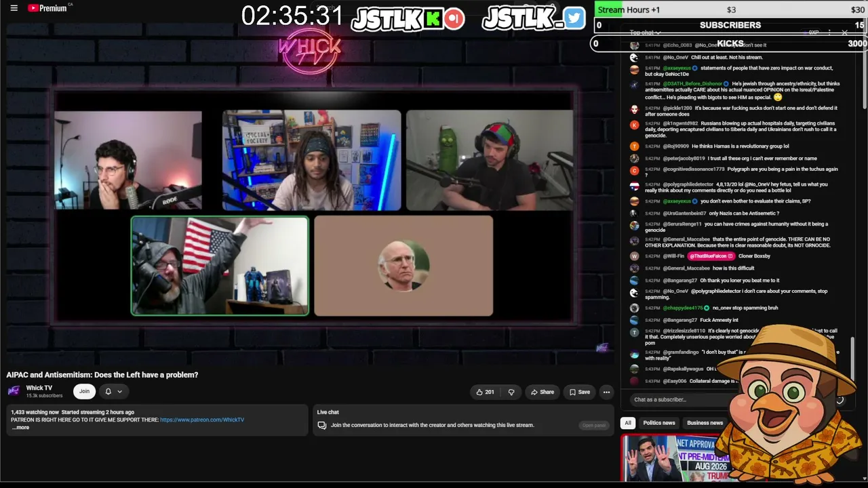Dislike the live stream video

click(511, 392)
